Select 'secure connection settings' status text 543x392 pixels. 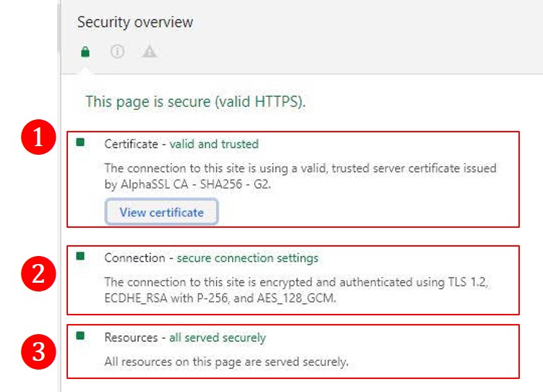click(x=247, y=258)
